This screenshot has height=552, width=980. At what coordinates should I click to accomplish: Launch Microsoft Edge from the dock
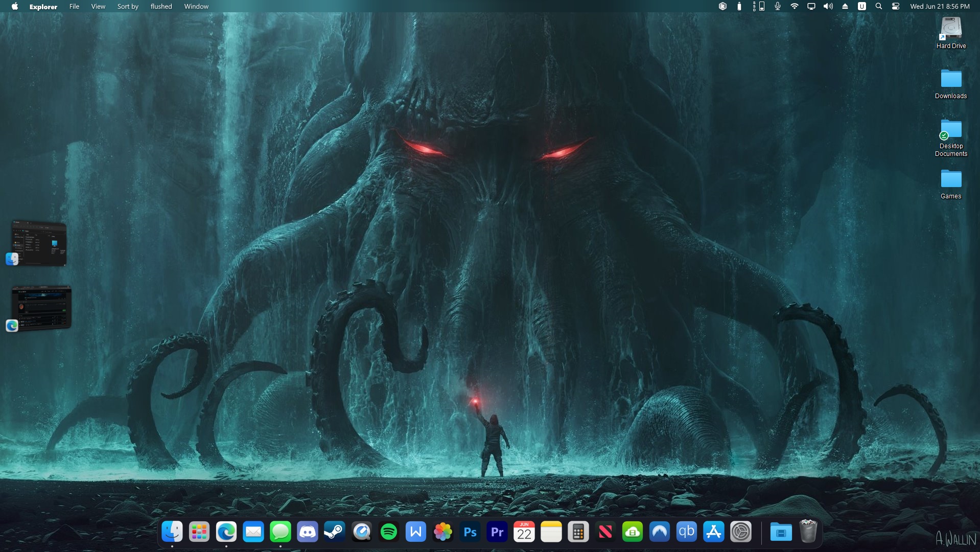point(226,532)
